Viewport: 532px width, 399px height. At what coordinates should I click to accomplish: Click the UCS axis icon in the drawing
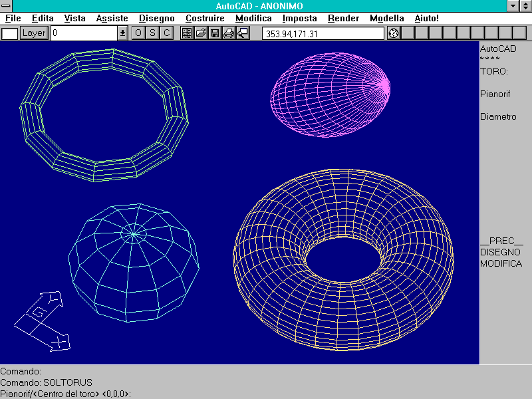43,321
